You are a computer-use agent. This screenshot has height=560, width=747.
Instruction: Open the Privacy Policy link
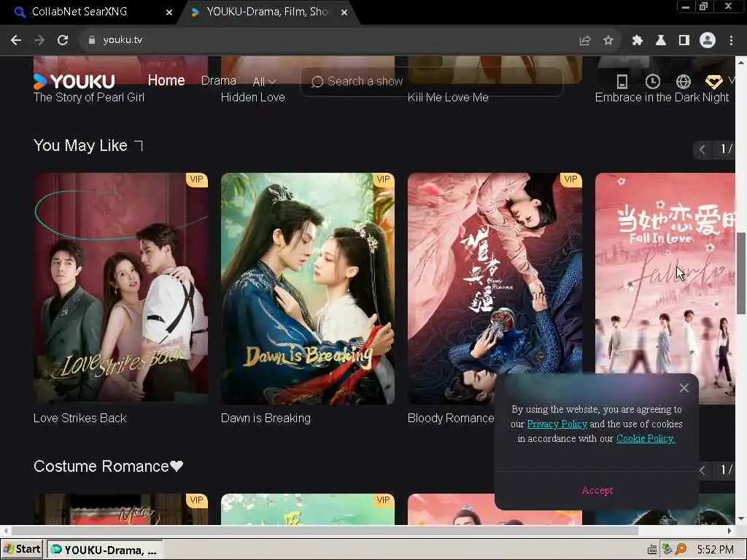pos(557,424)
